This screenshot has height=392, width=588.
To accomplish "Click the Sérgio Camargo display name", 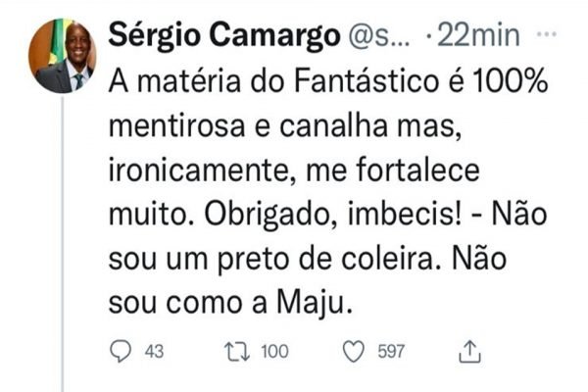I will click(222, 36).
